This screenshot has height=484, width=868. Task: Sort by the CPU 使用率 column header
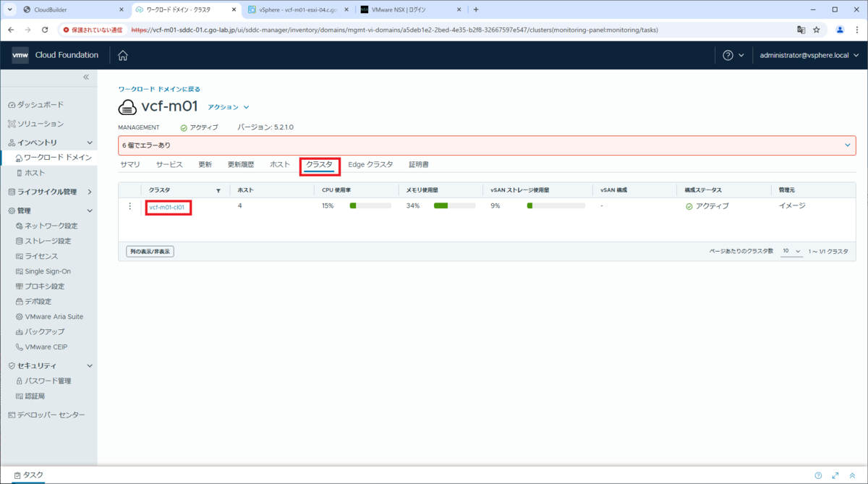click(x=336, y=190)
